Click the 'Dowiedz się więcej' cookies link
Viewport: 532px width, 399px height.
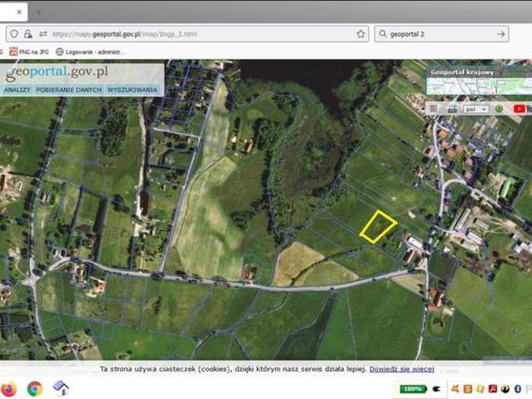point(401,368)
